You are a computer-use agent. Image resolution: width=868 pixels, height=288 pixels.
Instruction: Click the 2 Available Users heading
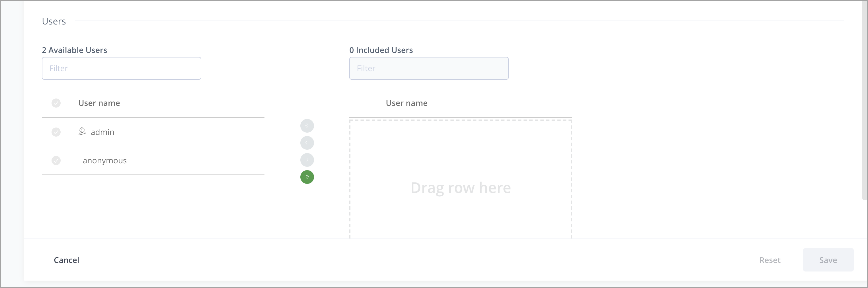coord(75,50)
